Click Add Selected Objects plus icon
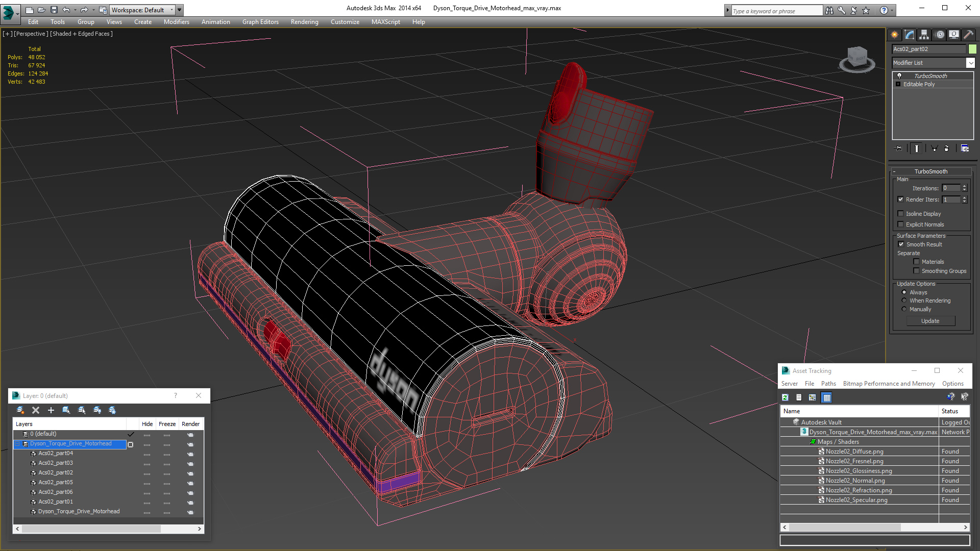 (x=51, y=410)
